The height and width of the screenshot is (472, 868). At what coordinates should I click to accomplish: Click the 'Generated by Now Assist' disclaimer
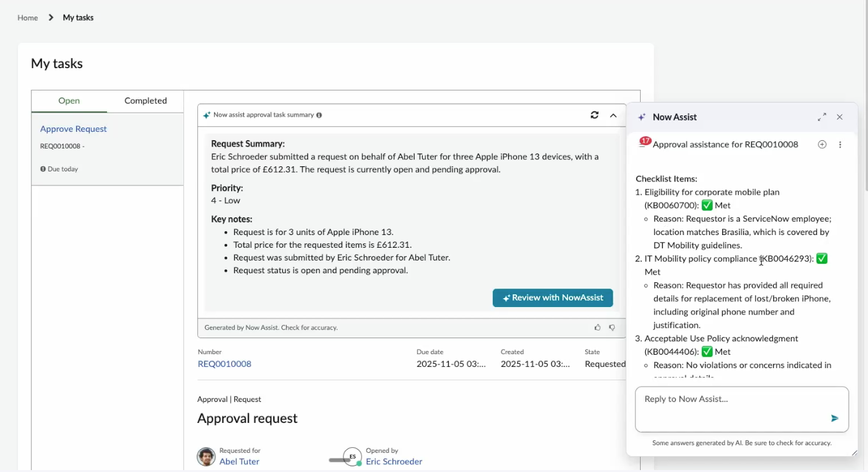pos(271,327)
